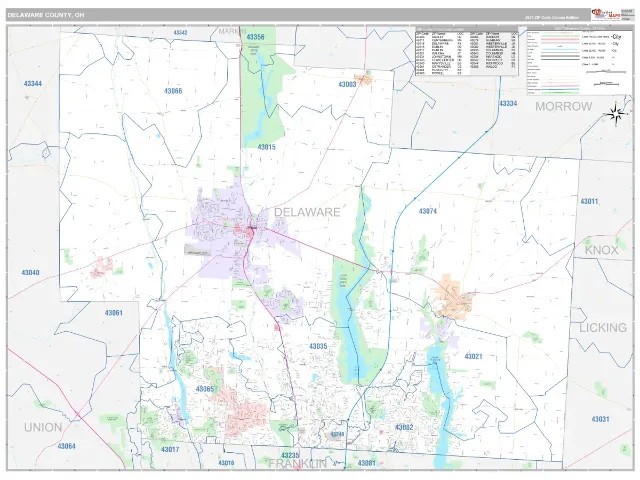Select ZIP code label 43015

(x=267, y=147)
